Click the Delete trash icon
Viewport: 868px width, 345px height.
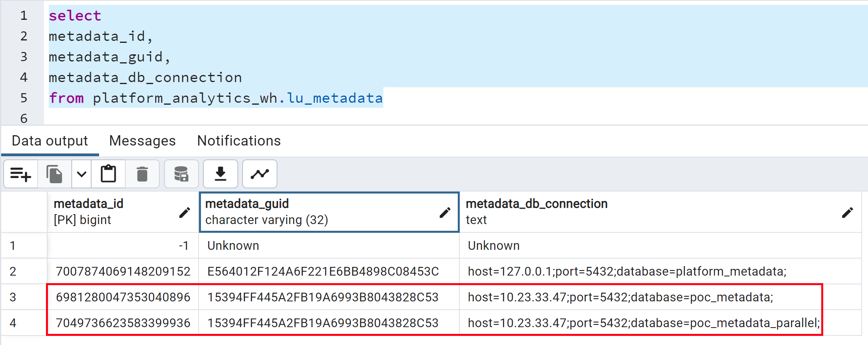(142, 174)
